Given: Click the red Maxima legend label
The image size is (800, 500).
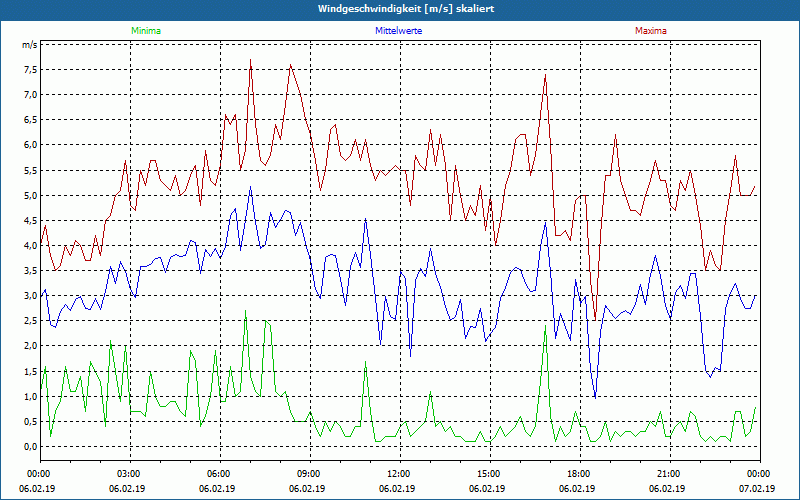Looking at the screenshot, I should (x=651, y=31).
